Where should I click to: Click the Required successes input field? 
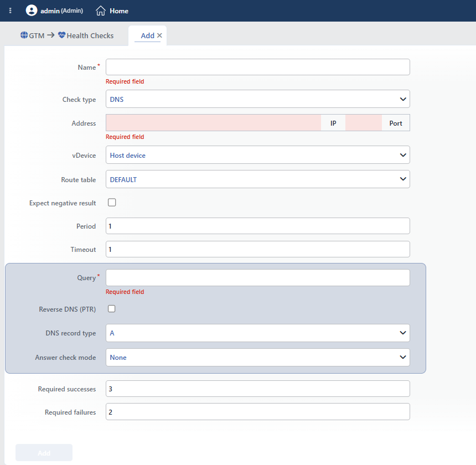(x=258, y=389)
